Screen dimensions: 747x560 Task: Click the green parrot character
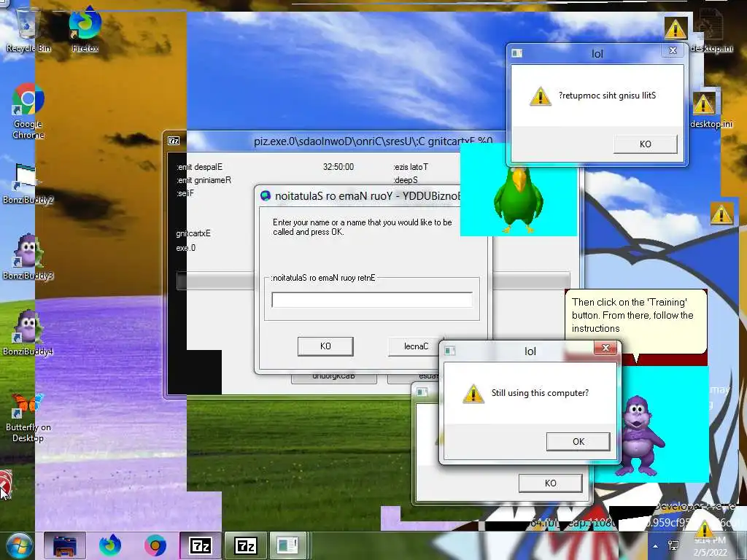(518, 199)
